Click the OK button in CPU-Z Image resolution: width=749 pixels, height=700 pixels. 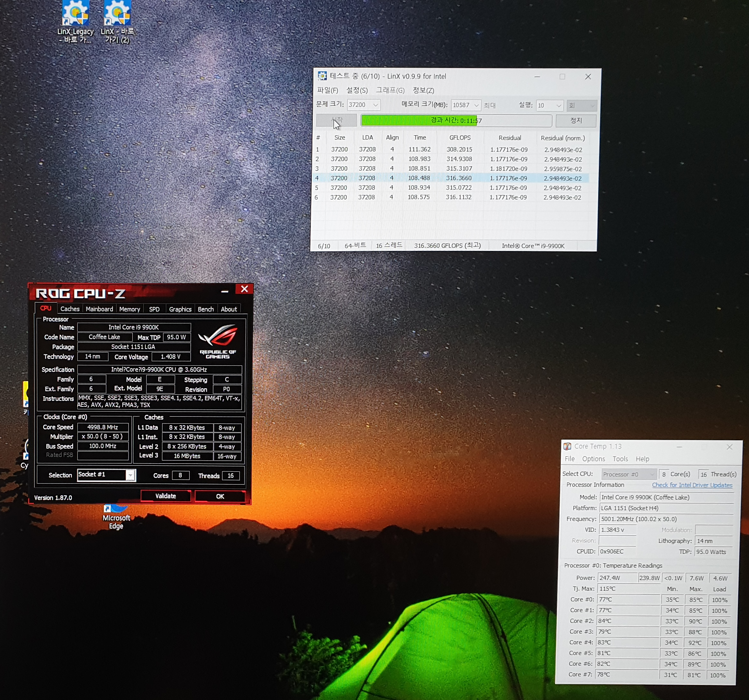[220, 496]
